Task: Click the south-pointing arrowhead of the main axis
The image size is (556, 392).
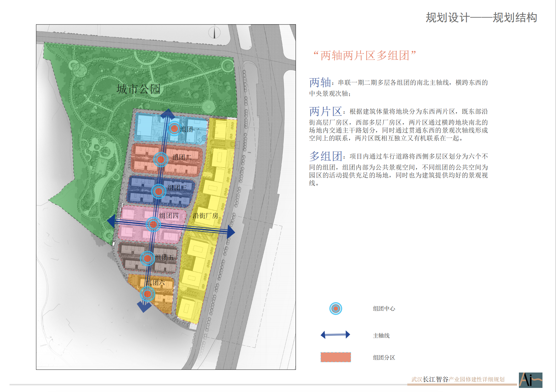Action: click(x=144, y=307)
